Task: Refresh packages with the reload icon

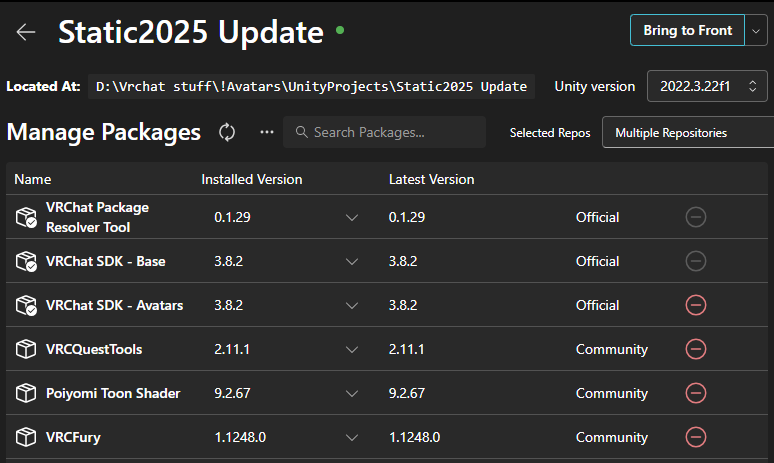Action: 227,132
